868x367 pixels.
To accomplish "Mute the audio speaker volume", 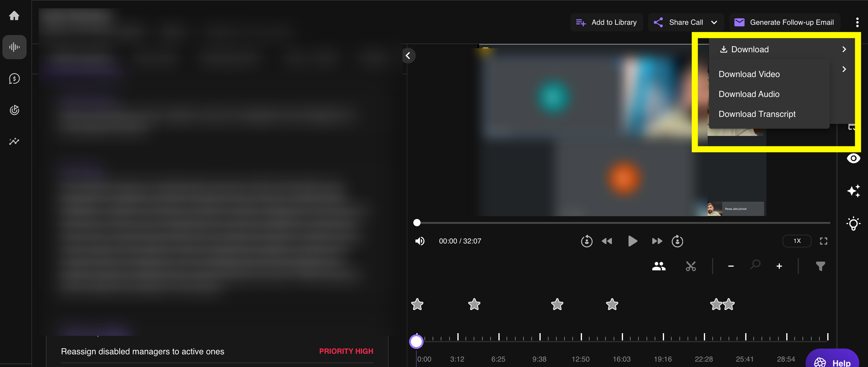I will coord(420,241).
